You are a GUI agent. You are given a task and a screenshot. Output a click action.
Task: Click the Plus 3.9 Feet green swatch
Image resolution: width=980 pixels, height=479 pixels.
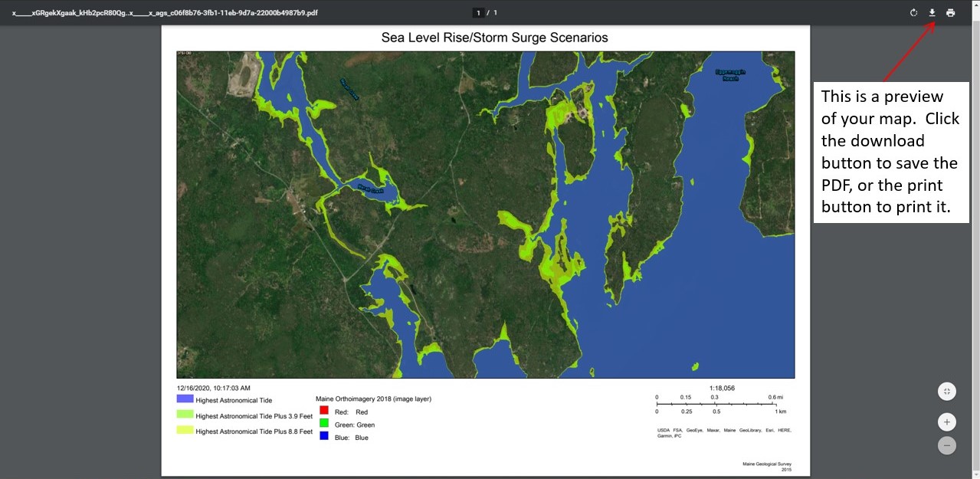pos(185,415)
